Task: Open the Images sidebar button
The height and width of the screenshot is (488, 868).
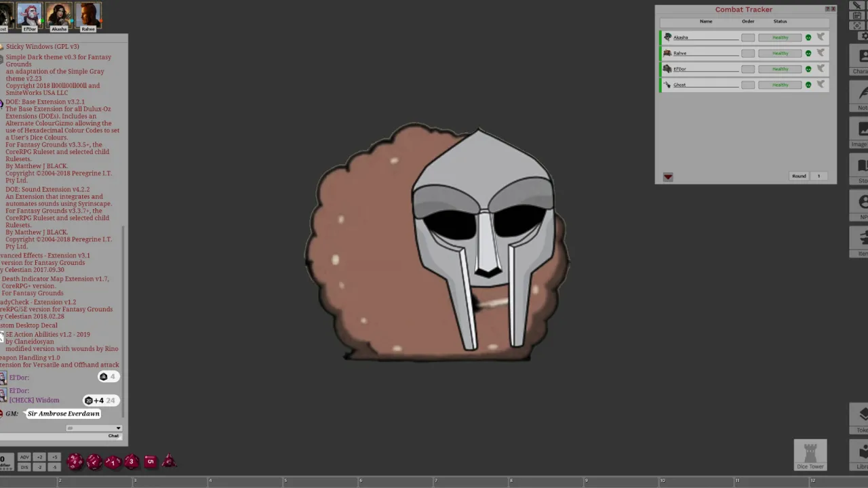Action: point(860,133)
